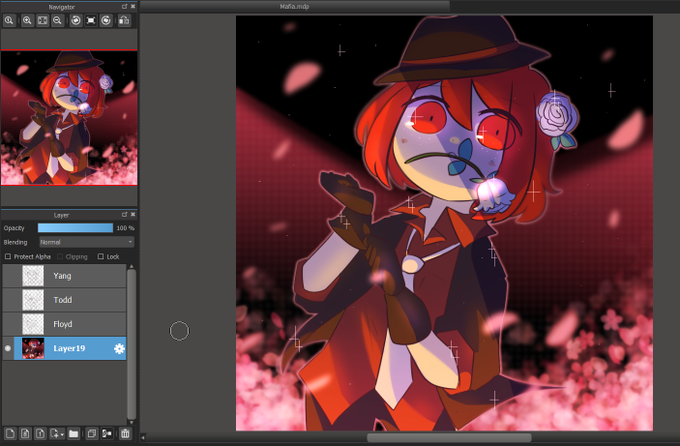Click the canvas scroll left arrow
The height and width of the screenshot is (446, 680).
tap(143, 437)
